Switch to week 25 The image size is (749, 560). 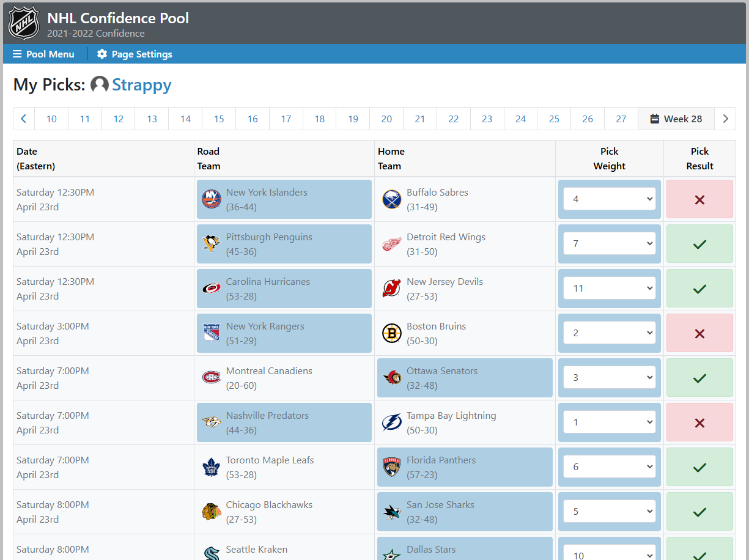554,119
